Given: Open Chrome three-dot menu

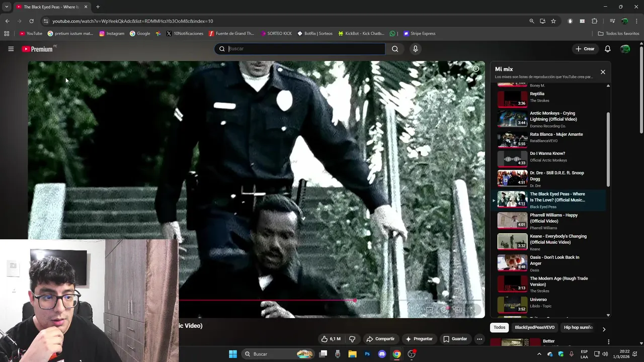Looking at the screenshot, I should (x=636, y=21).
